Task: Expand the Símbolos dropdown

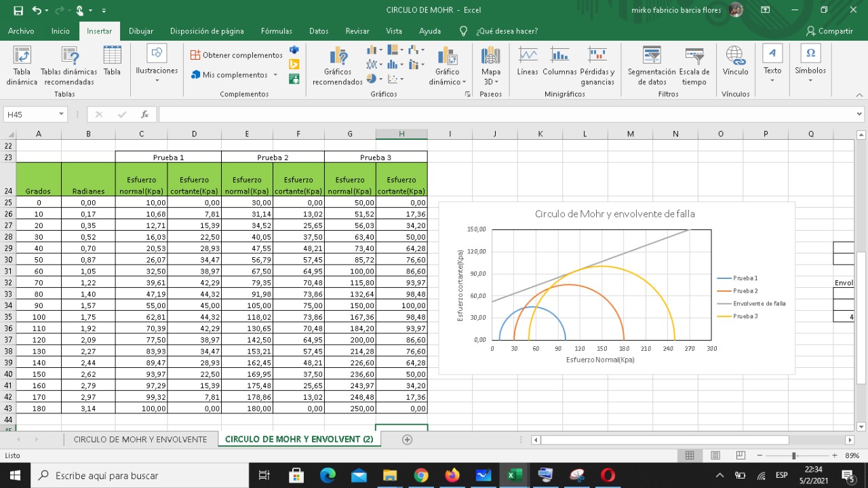Action: (x=810, y=64)
